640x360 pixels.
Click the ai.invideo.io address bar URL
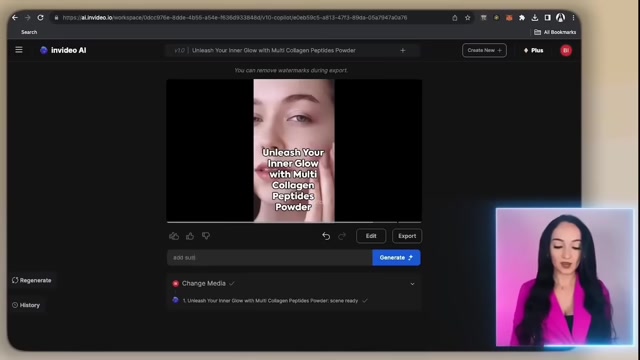[235, 18]
